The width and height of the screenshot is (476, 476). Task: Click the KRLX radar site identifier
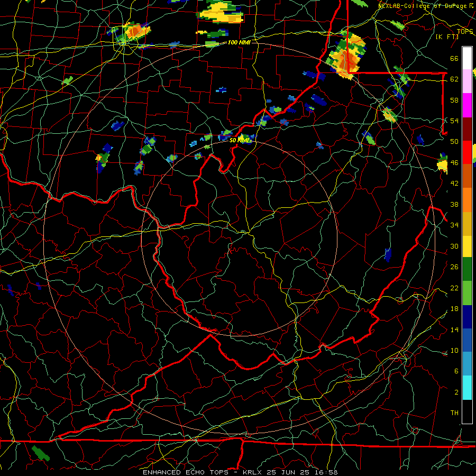click(x=253, y=472)
